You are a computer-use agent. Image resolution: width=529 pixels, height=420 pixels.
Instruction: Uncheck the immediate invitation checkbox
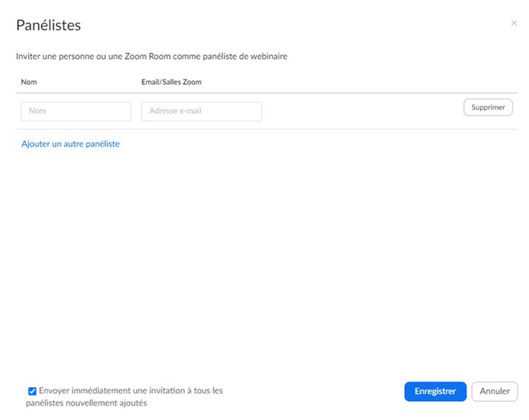point(32,391)
